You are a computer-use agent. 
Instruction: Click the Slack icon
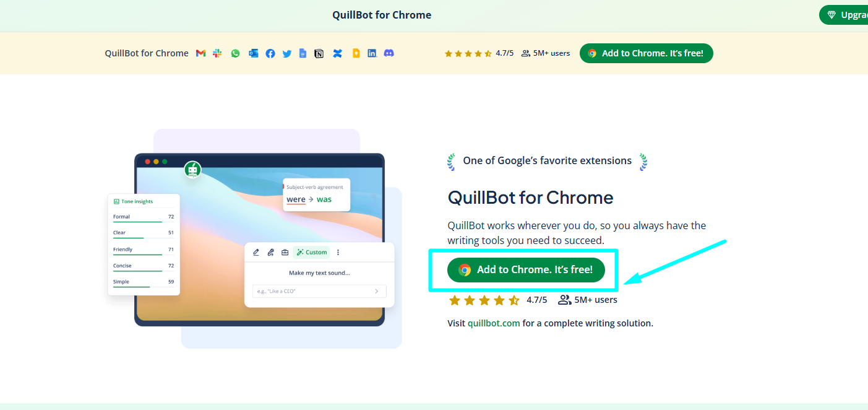point(217,53)
